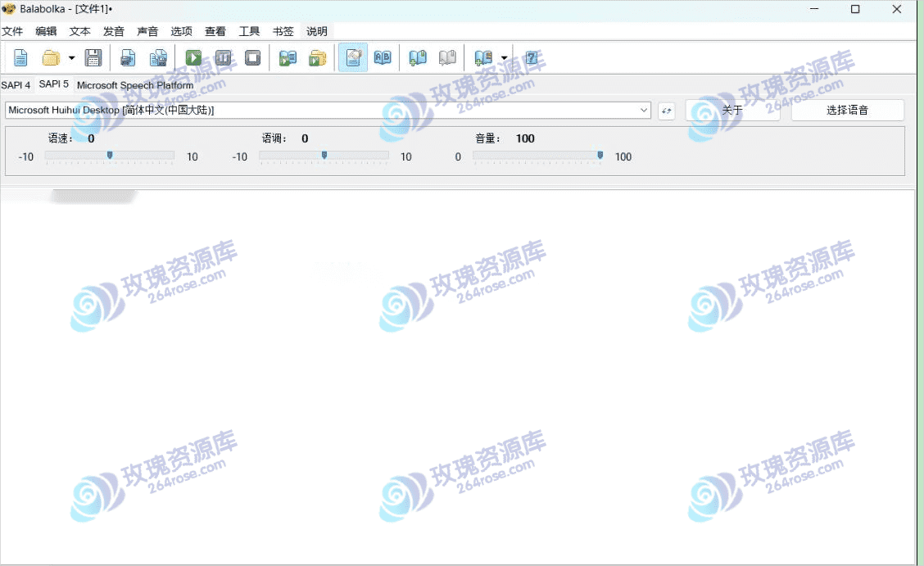The image size is (924, 566).
Task: Open the 发音 menu
Action: point(114,31)
